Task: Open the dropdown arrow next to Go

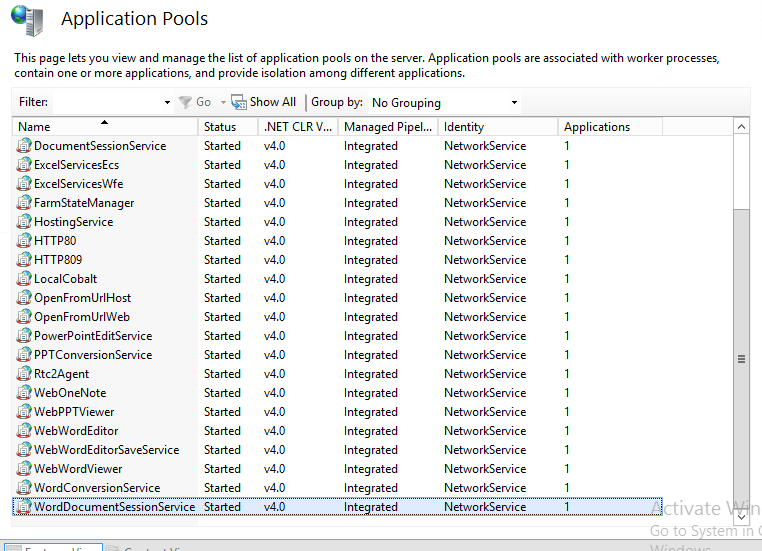Action: click(x=223, y=103)
